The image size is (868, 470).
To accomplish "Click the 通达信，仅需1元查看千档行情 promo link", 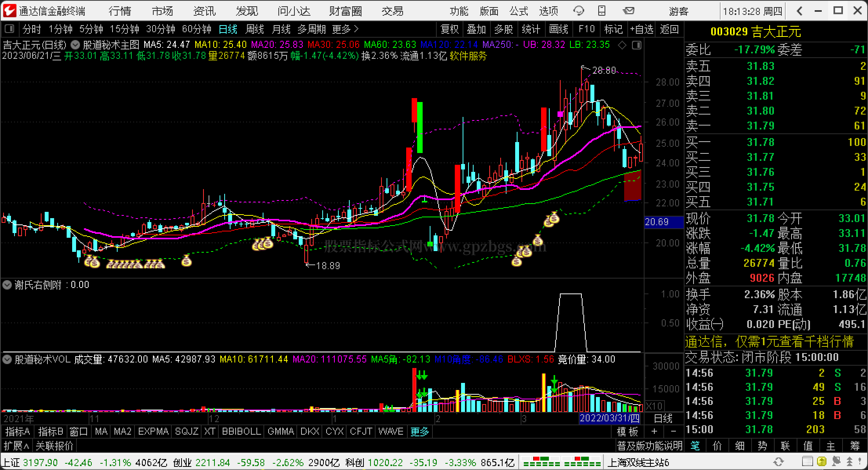I will point(770,342).
